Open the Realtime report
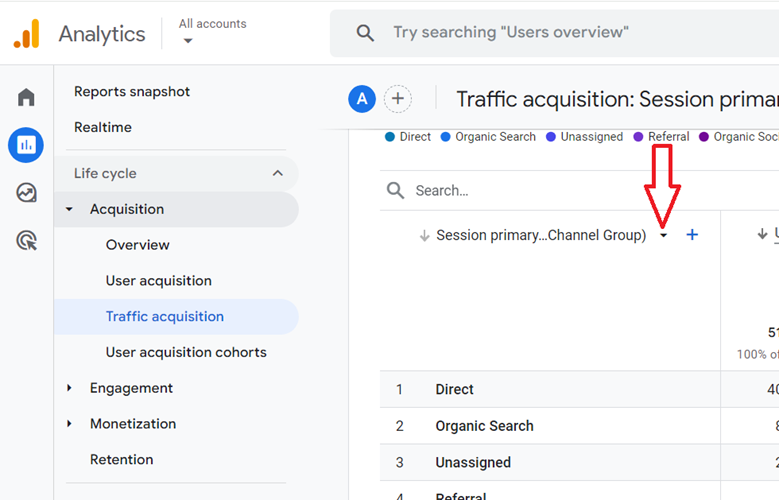Screen dimensions: 779x500 coord(103,127)
